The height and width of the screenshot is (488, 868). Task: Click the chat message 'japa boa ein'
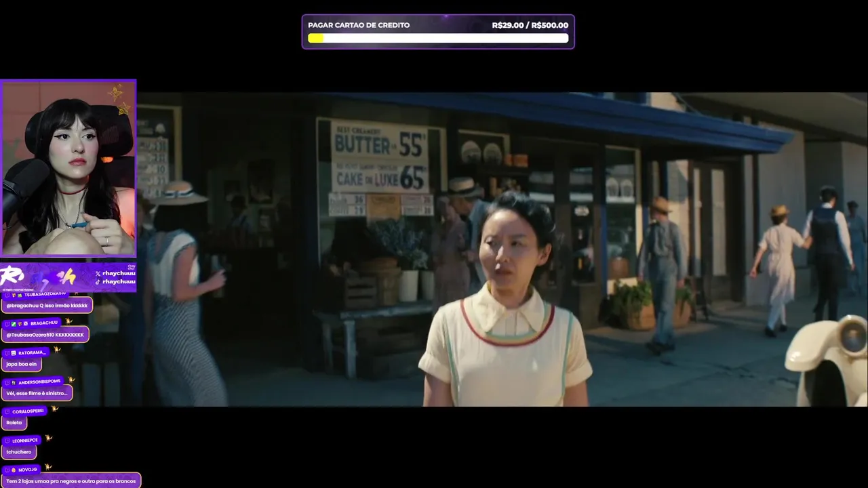tap(22, 364)
